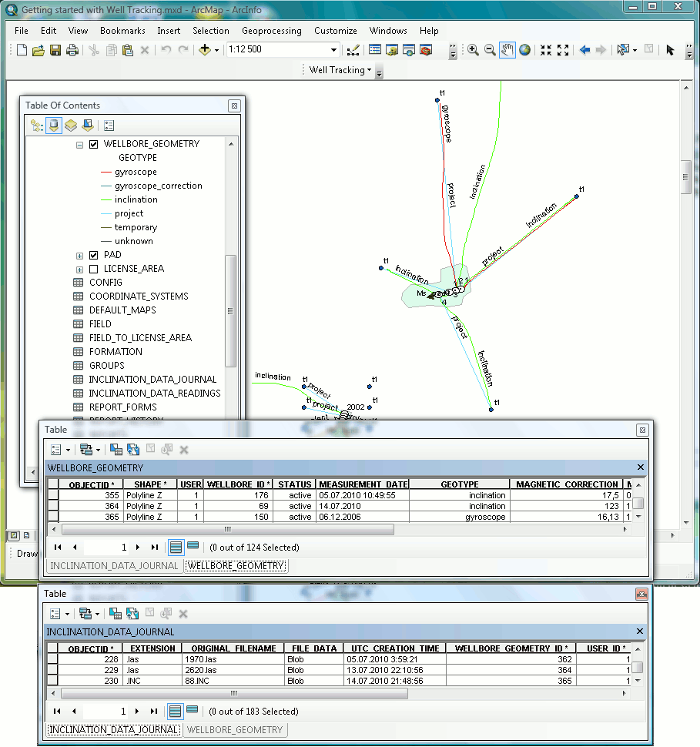
Task: Click the Add Data toolbar button
Action: [204, 50]
